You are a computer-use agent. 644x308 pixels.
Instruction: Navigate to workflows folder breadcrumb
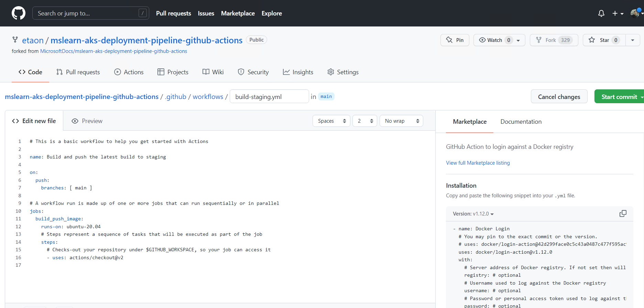pos(208,97)
